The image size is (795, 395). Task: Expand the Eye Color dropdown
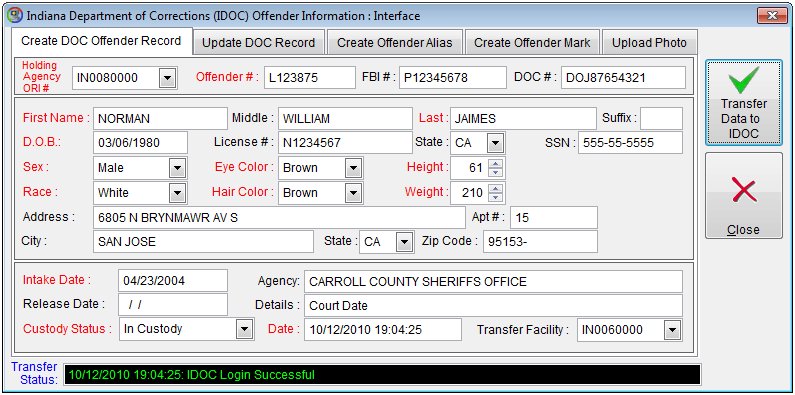pos(353,168)
